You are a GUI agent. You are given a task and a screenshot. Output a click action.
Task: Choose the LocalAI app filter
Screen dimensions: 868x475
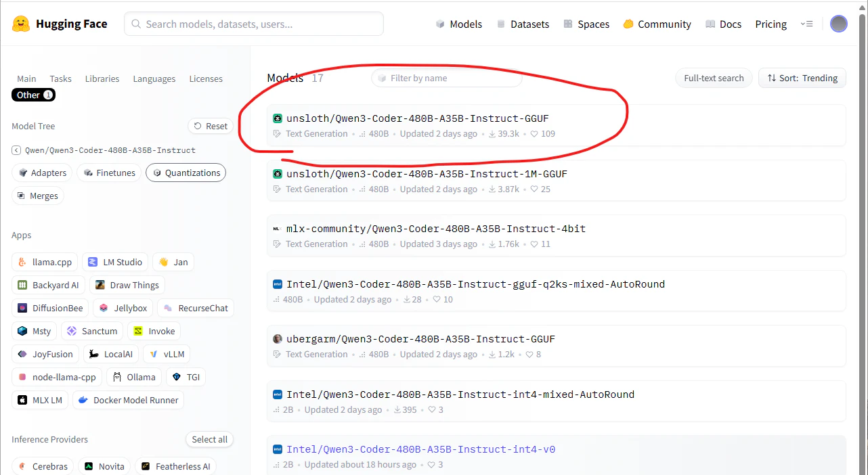(x=111, y=354)
